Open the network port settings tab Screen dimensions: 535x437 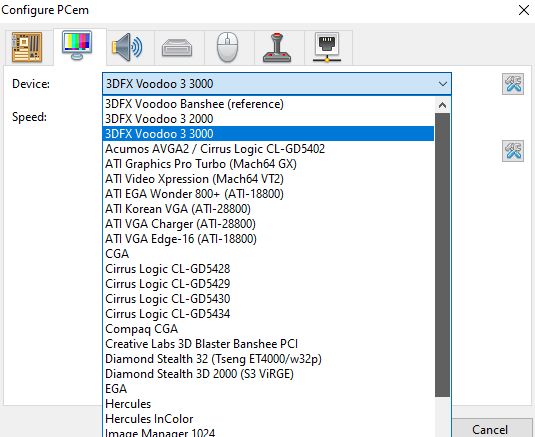click(327, 47)
